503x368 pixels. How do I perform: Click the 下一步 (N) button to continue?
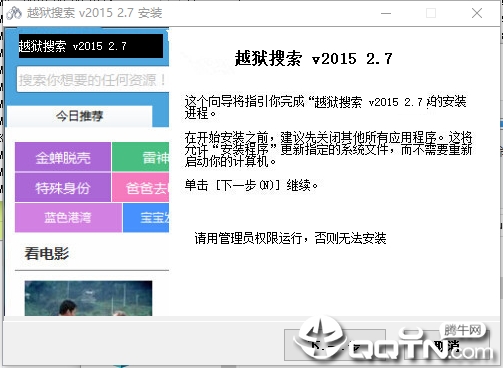[x=335, y=345]
